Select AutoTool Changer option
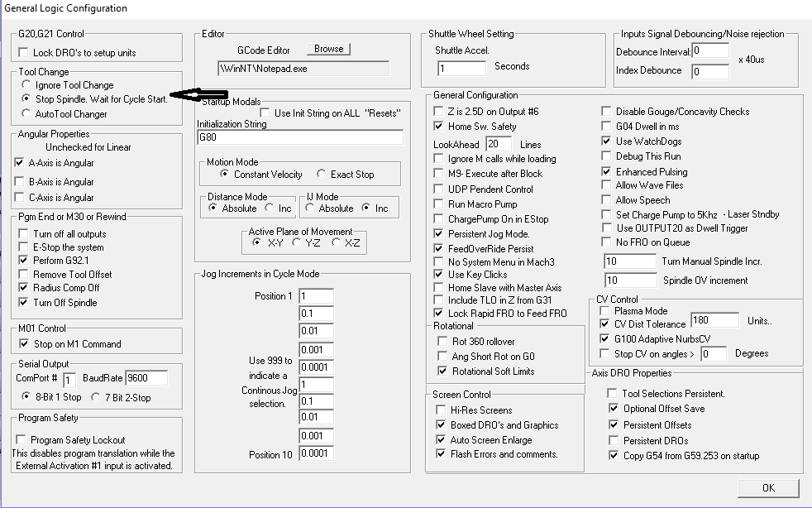This screenshot has width=812, height=508. [26, 113]
